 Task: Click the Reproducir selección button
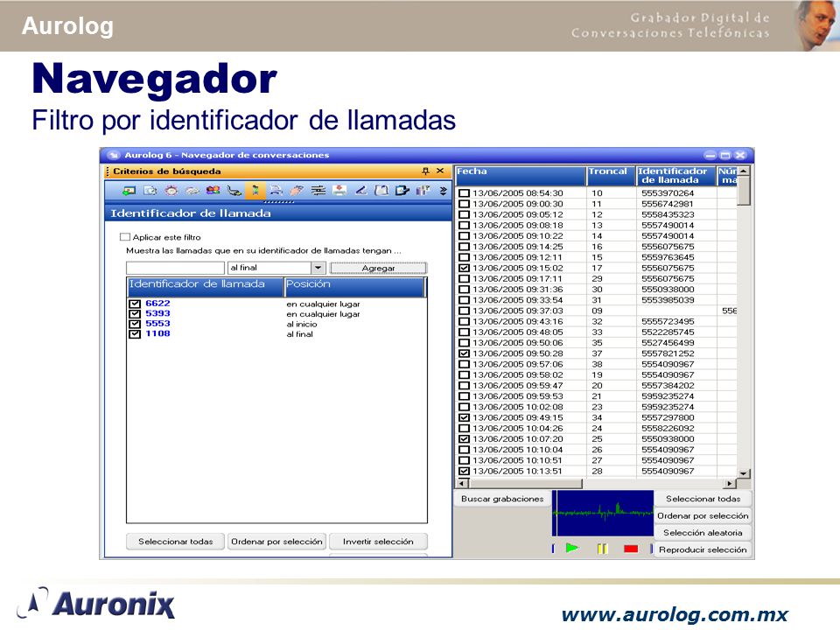point(703,549)
